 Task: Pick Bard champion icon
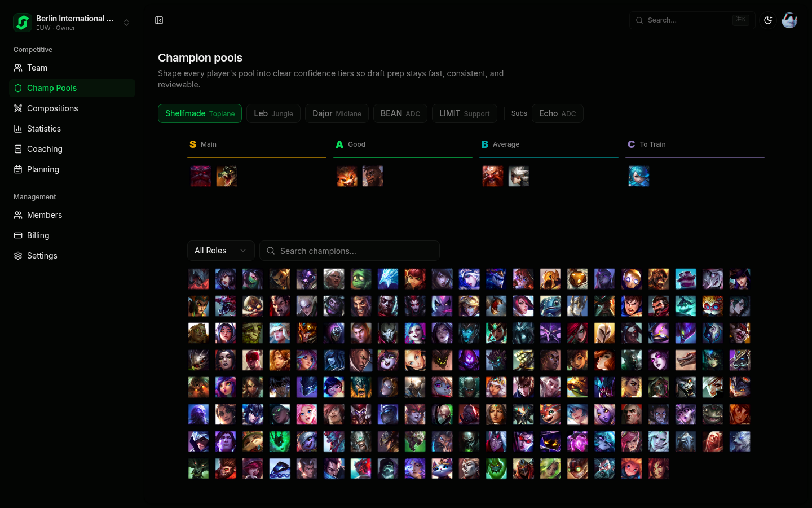[x=577, y=279]
